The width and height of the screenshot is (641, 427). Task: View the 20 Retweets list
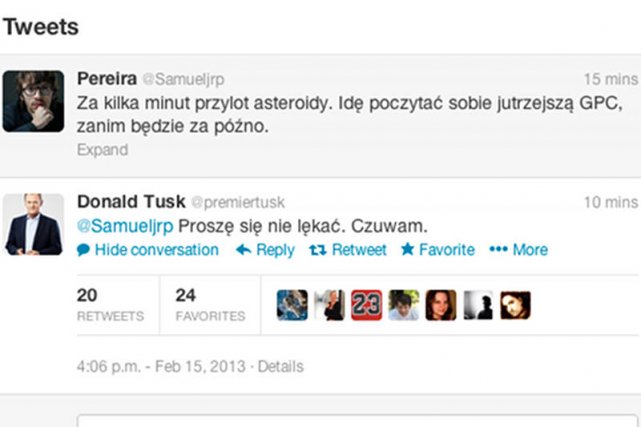tap(110, 305)
